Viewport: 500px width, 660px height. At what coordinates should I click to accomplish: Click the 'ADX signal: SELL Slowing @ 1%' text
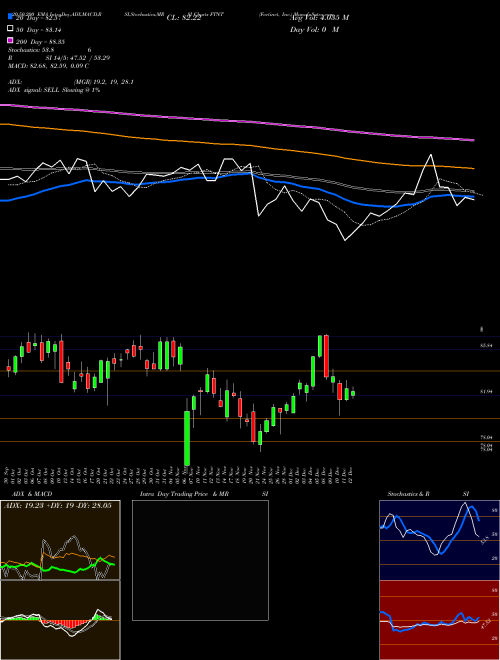(54, 90)
